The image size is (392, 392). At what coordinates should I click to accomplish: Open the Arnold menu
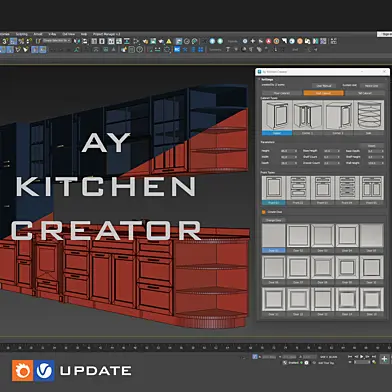pos(38,34)
